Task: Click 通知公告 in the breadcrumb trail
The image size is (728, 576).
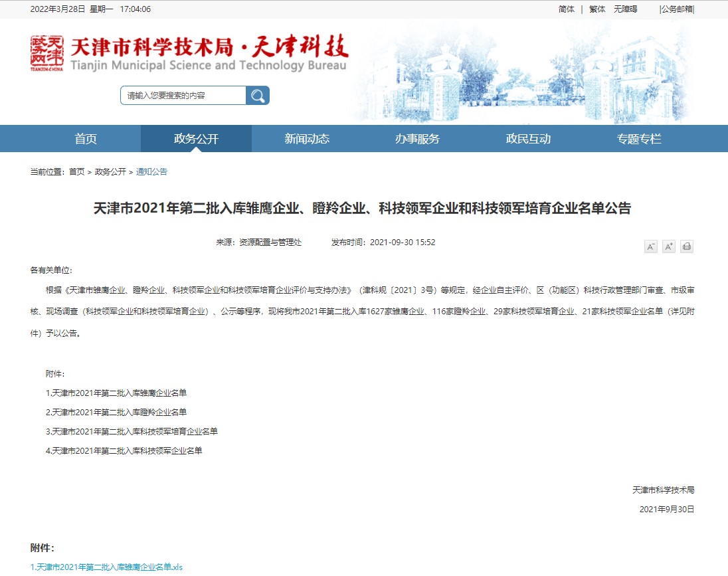Action: point(151,172)
